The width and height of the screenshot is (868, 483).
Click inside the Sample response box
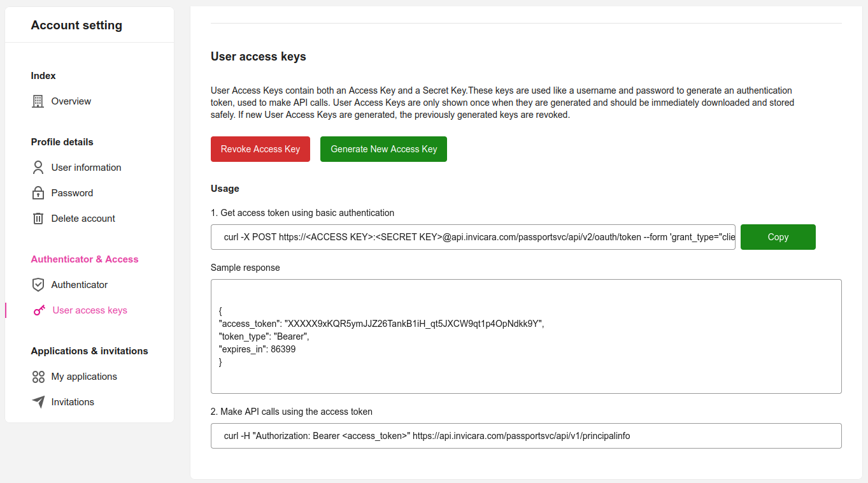click(x=526, y=336)
